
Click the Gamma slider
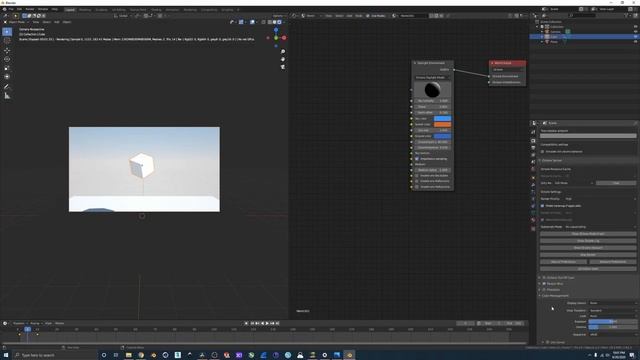click(613, 327)
